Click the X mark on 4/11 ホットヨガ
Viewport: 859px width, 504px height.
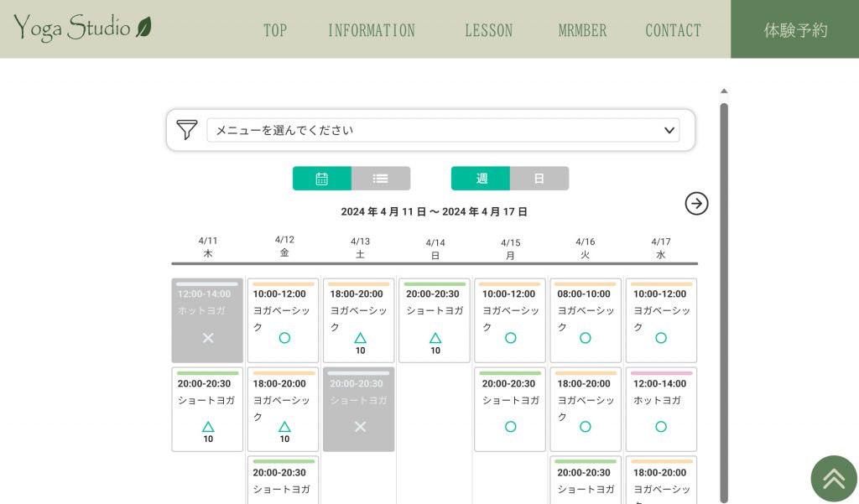click(208, 338)
